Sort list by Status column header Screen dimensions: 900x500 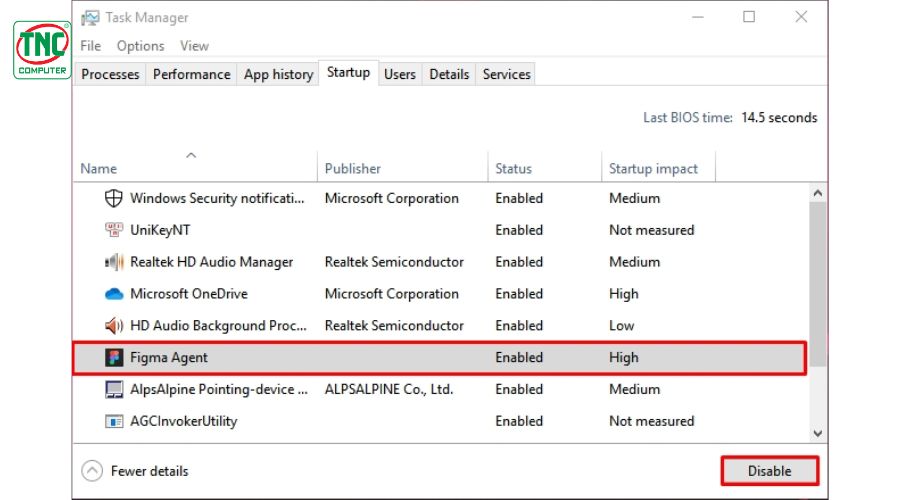click(x=545, y=168)
